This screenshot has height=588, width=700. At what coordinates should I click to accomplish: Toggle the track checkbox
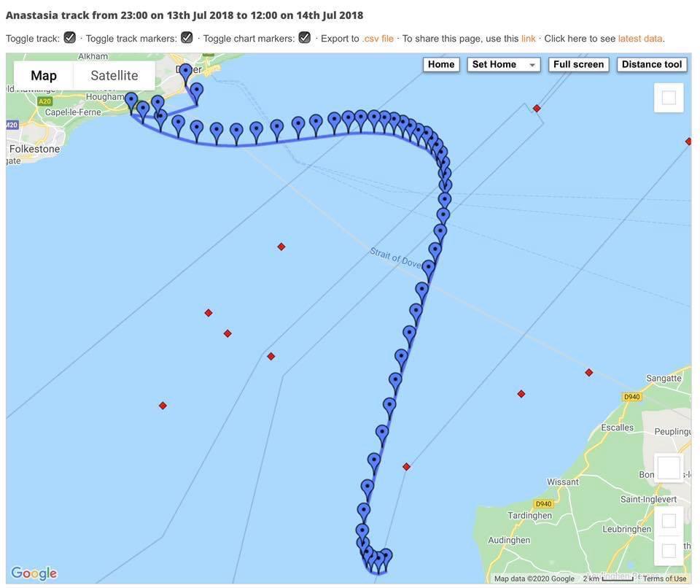pos(69,38)
